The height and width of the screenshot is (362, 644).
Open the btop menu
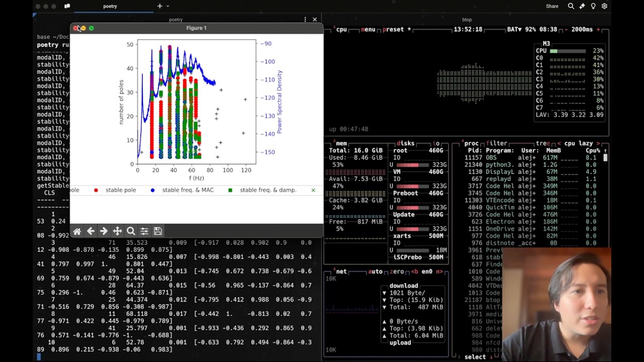[367, 29]
